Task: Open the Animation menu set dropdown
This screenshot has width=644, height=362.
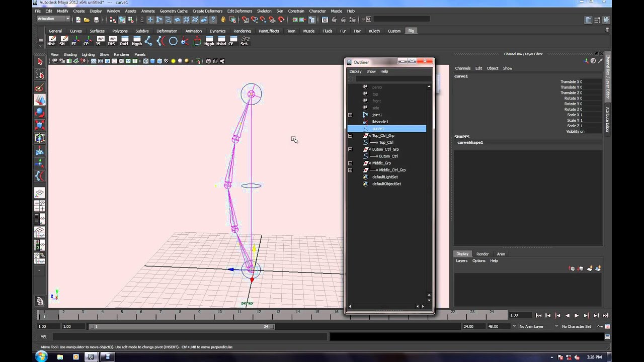Action: click(53, 19)
